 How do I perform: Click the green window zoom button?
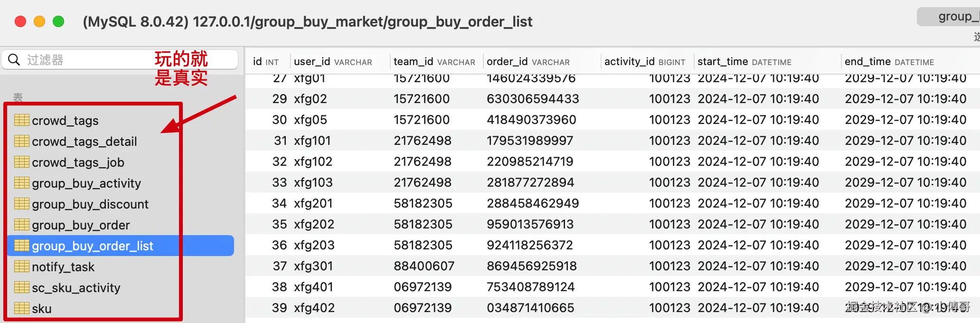coord(58,21)
